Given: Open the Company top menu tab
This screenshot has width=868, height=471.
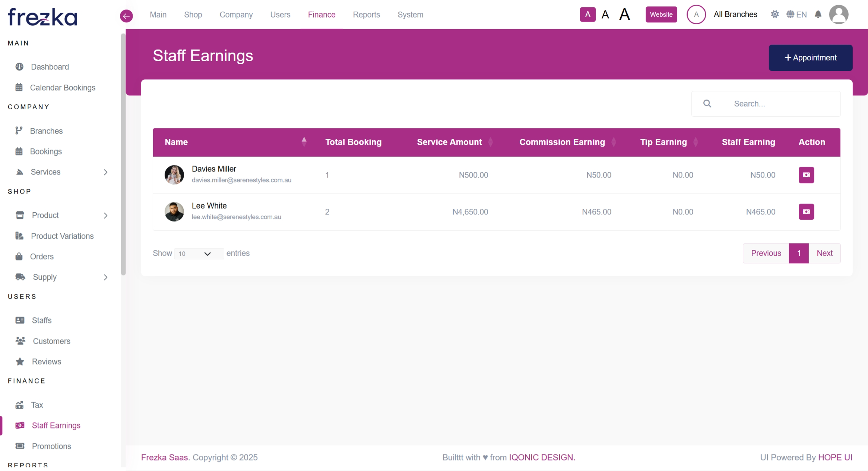Looking at the screenshot, I should point(236,15).
